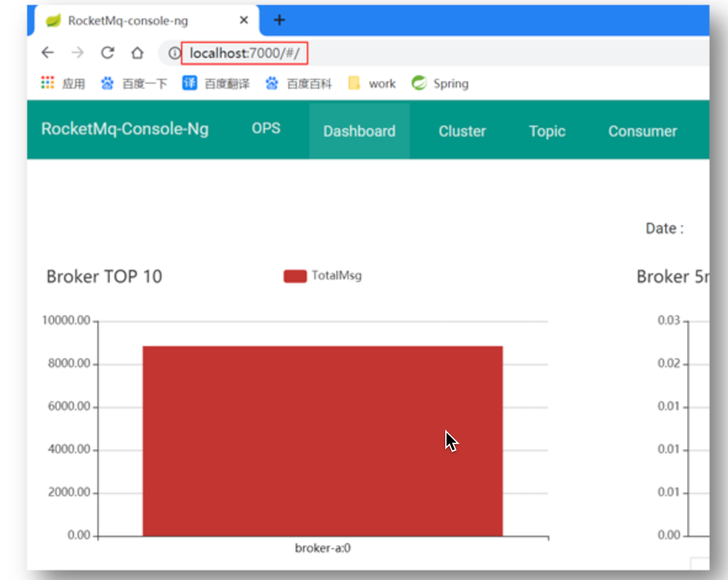Screen dimensions: 728x580
Task: Click the TotalMsg legend label
Action: coord(337,276)
